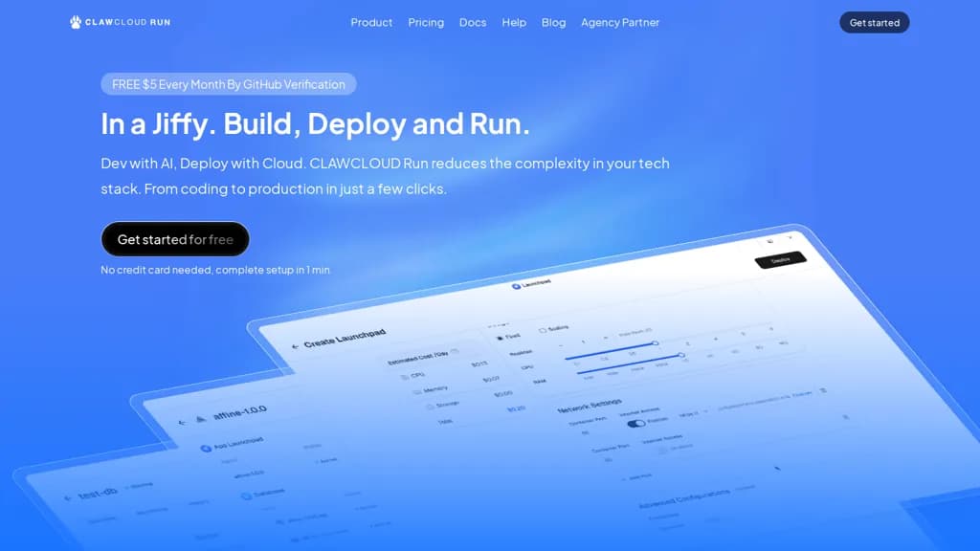This screenshot has height=551, width=980.
Task: Click the 'Create Launchpad' title text
Action: click(345, 338)
